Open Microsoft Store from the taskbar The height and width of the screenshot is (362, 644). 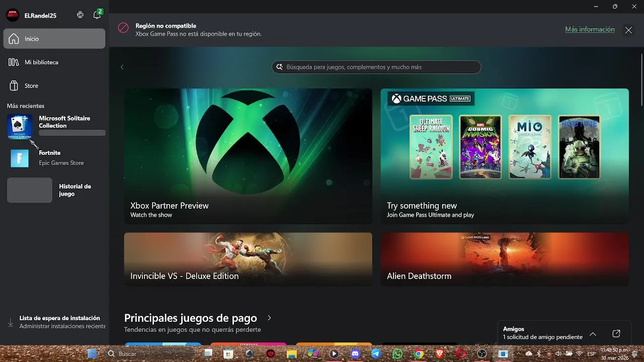[228, 354]
